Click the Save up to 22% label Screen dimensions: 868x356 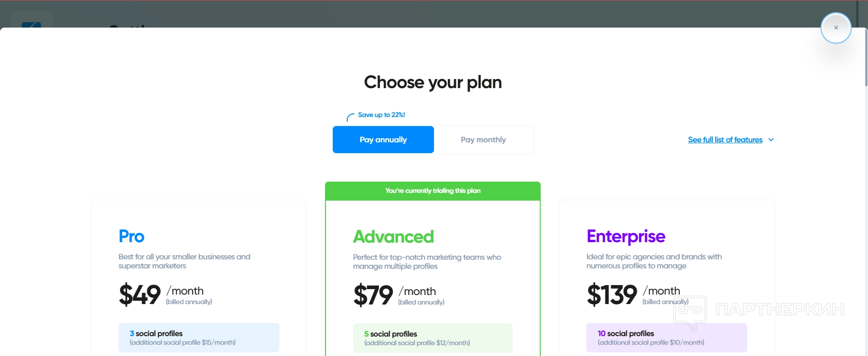(x=382, y=115)
